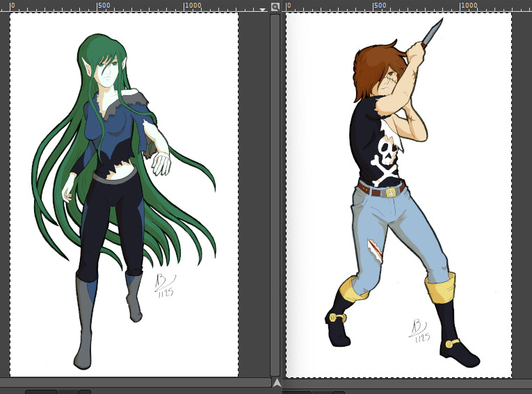The image size is (532, 394).
Task: Click the elf's outstretched pale hand
Action: point(161,164)
